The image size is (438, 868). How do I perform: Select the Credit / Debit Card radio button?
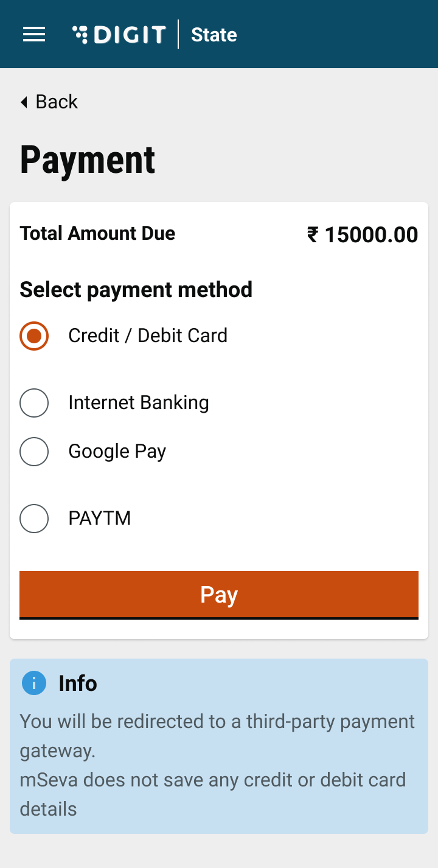[x=34, y=336]
